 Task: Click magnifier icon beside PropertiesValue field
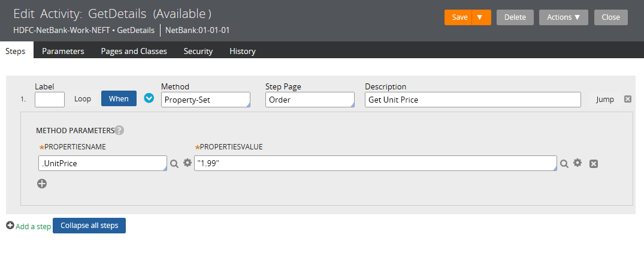(564, 163)
